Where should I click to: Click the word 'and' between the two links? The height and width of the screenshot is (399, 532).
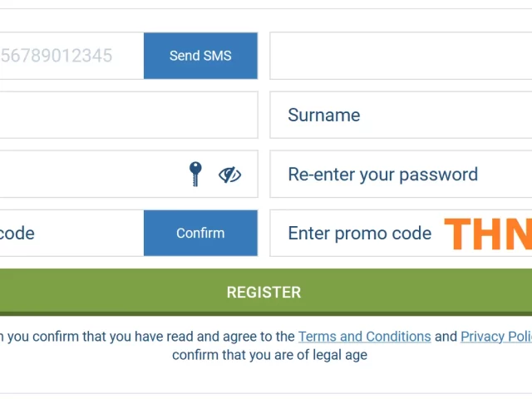coord(446,337)
